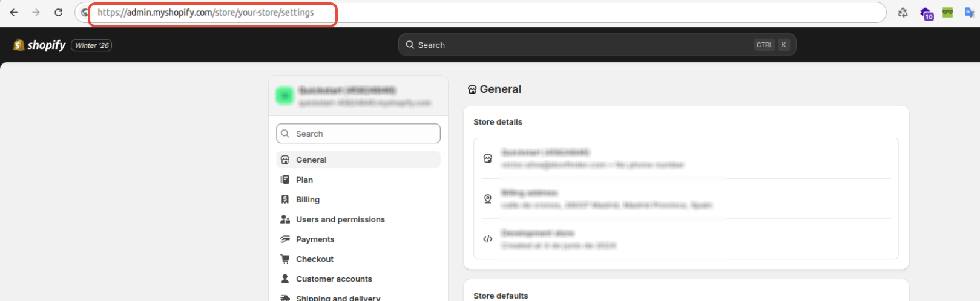Click the Plan icon in the sidebar

coord(285,180)
